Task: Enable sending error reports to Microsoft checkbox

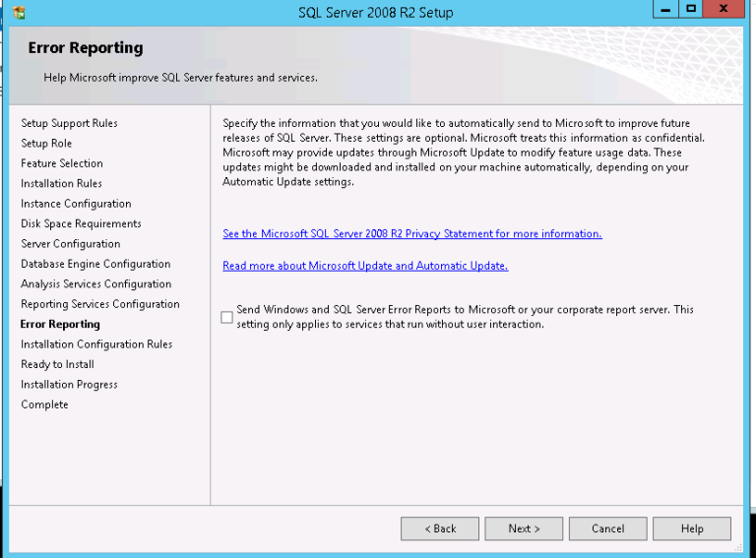Action: coord(226,317)
